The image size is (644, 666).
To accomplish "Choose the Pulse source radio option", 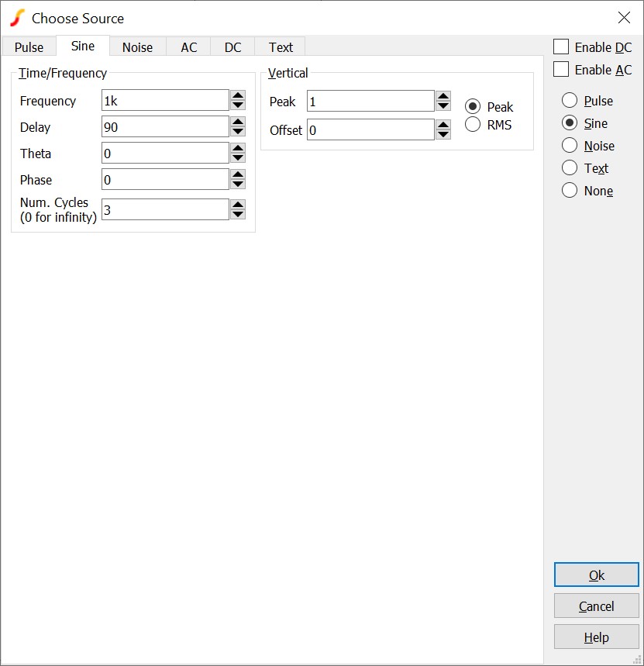I will (570, 101).
